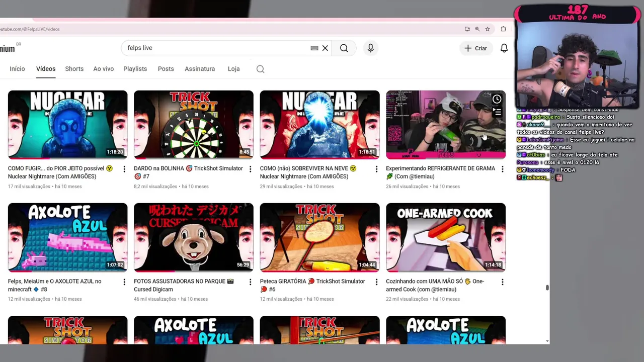Viewport: 644px width, 362px height.
Task: Open the channel search magnifier icon
Action: (260, 69)
